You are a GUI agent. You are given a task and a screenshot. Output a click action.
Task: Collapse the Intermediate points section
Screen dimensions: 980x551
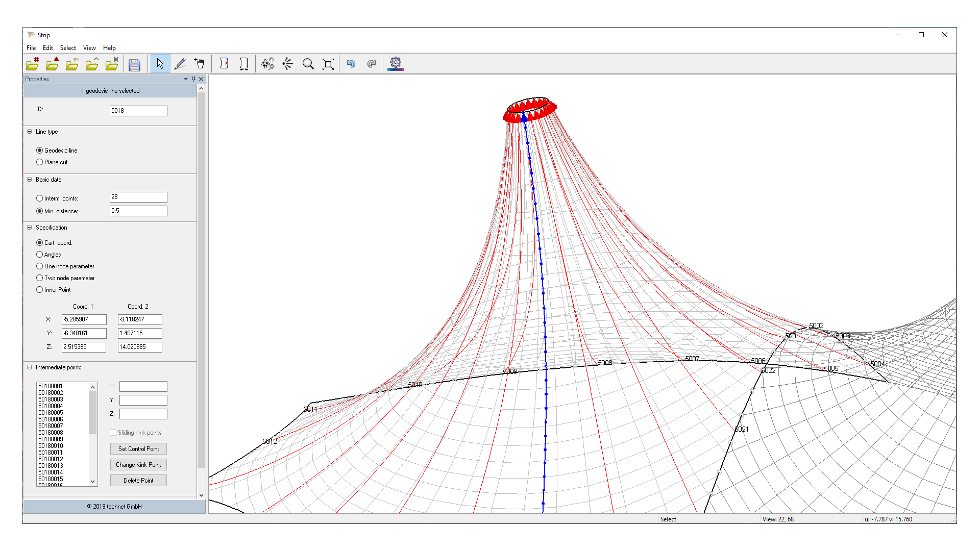(x=30, y=367)
